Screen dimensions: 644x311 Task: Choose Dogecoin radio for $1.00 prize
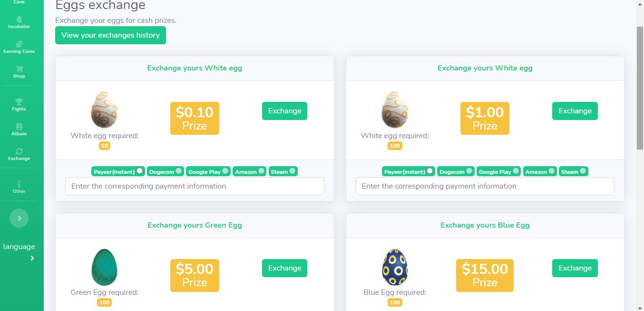click(469, 171)
